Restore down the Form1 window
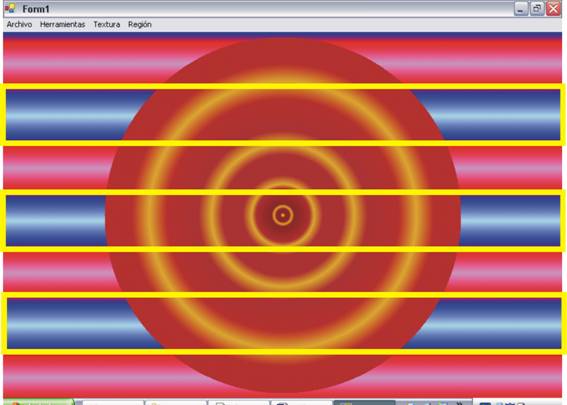567x405 pixels. [537, 9]
